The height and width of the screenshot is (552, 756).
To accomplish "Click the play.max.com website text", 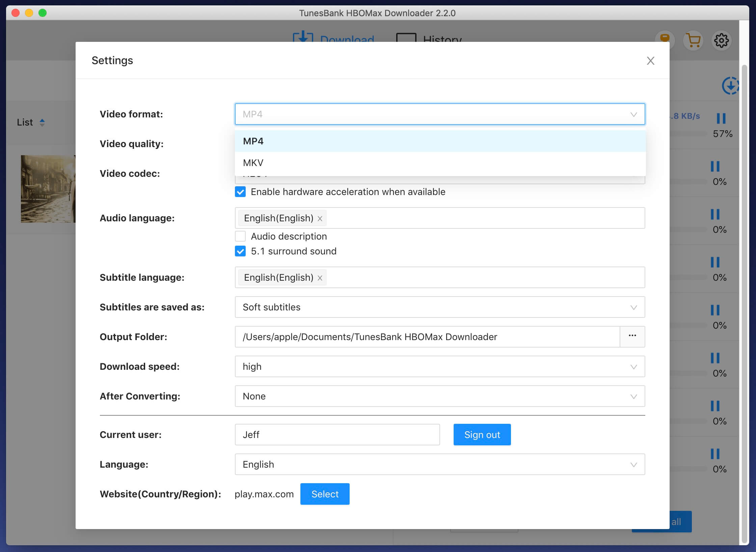I will tap(264, 494).
